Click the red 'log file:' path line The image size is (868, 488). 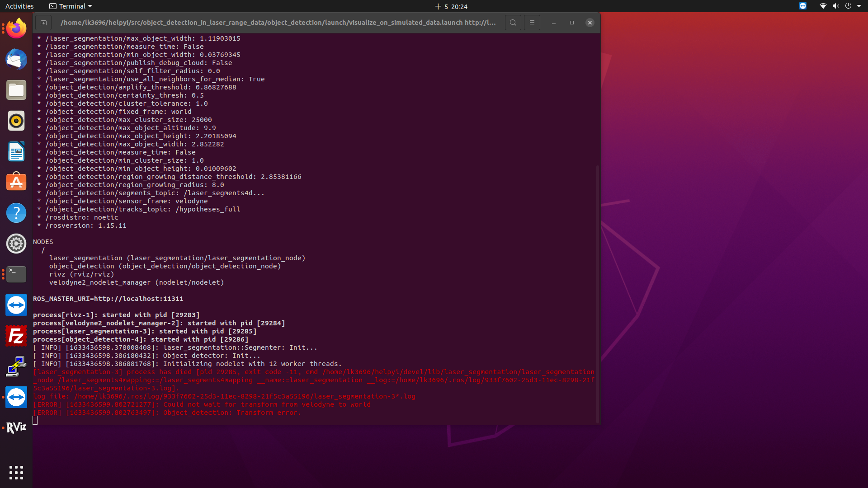[x=224, y=396]
